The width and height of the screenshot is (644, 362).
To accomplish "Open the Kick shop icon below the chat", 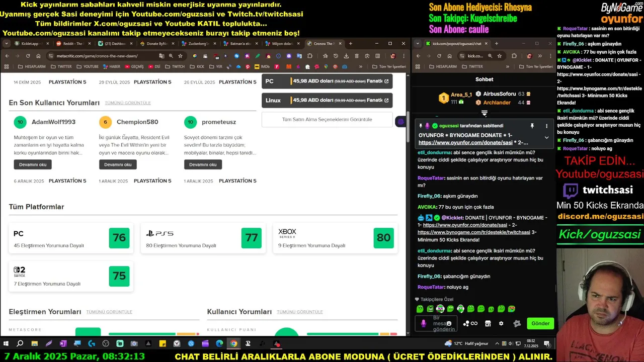I will (x=488, y=323).
